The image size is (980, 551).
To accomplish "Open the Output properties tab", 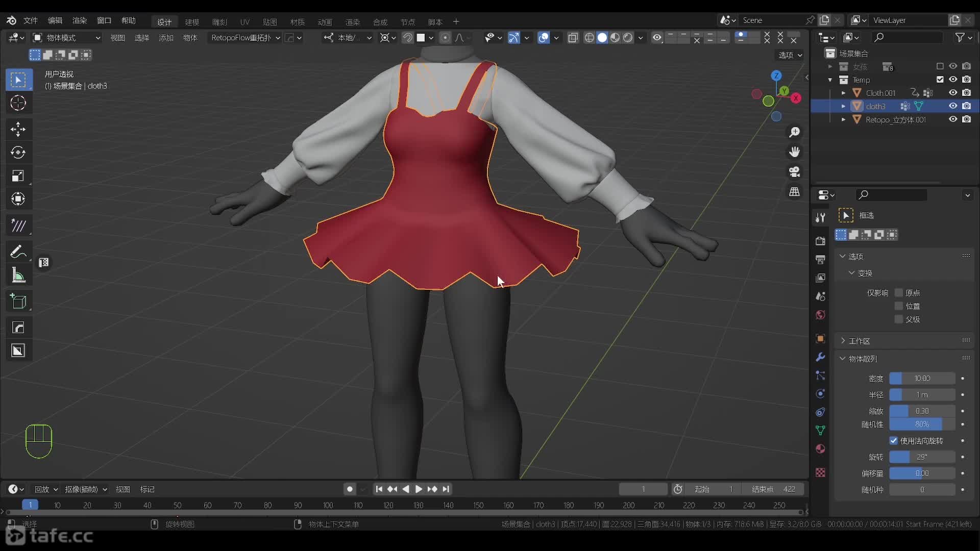I will click(820, 259).
